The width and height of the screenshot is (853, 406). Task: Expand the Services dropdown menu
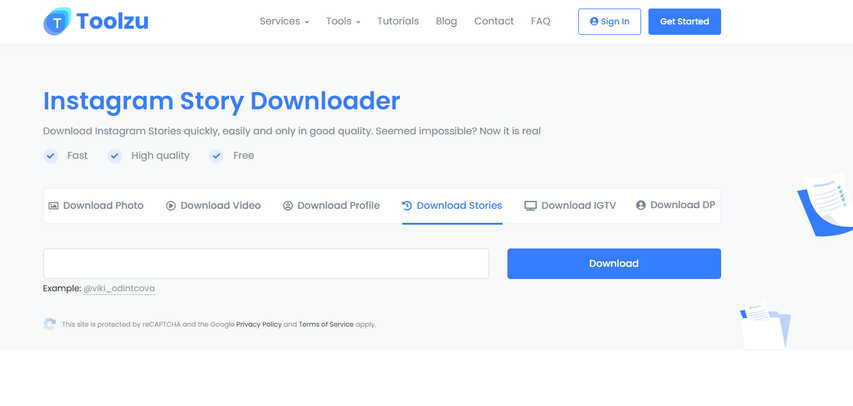click(284, 21)
